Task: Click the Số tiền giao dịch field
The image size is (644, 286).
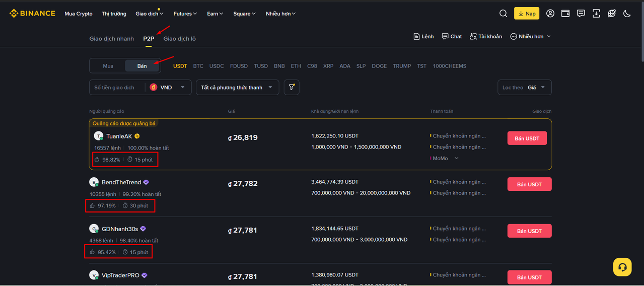Action: tap(117, 87)
